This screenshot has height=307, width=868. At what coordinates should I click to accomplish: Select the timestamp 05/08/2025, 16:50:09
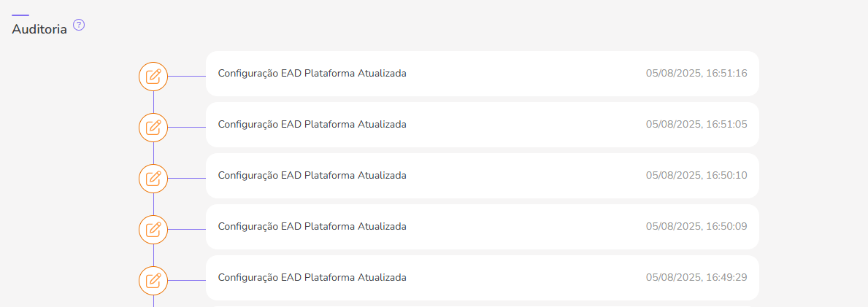tap(696, 226)
